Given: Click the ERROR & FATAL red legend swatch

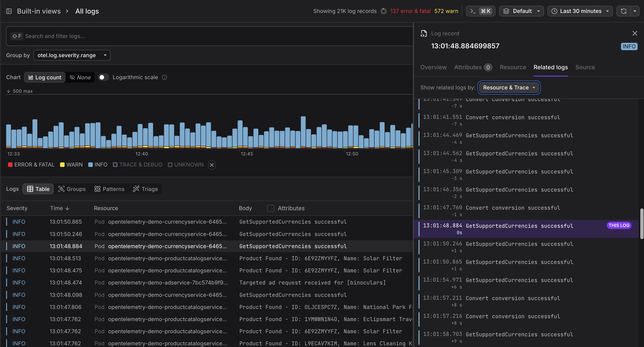Looking at the screenshot, I should pyautogui.click(x=10, y=165).
